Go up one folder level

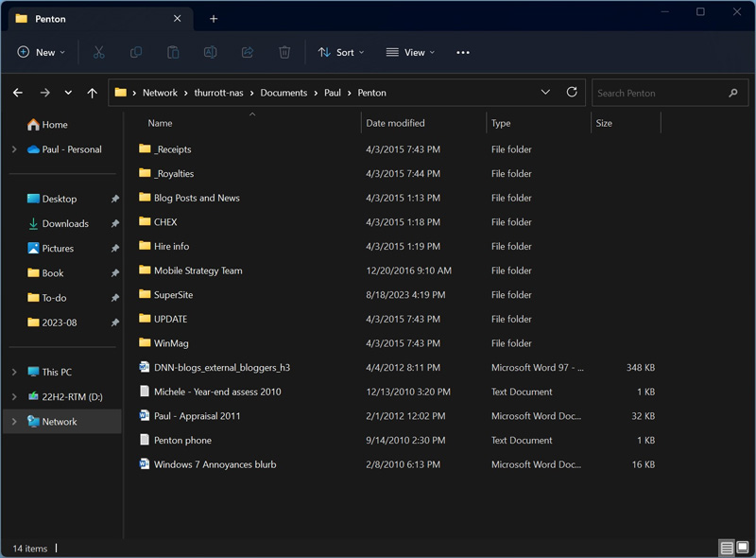click(92, 93)
